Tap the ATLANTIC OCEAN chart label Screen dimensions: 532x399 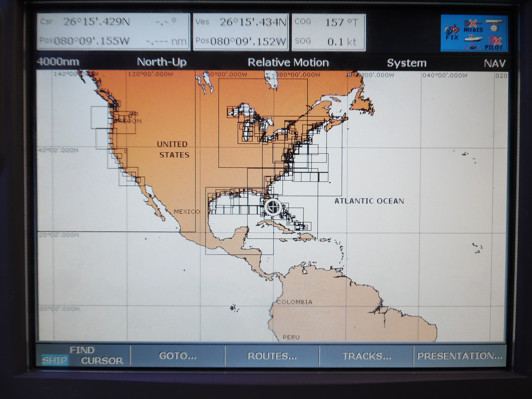pos(369,201)
